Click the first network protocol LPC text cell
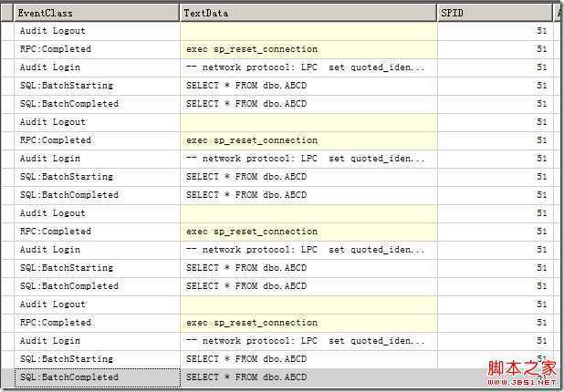 pyautogui.click(x=306, y=67)
